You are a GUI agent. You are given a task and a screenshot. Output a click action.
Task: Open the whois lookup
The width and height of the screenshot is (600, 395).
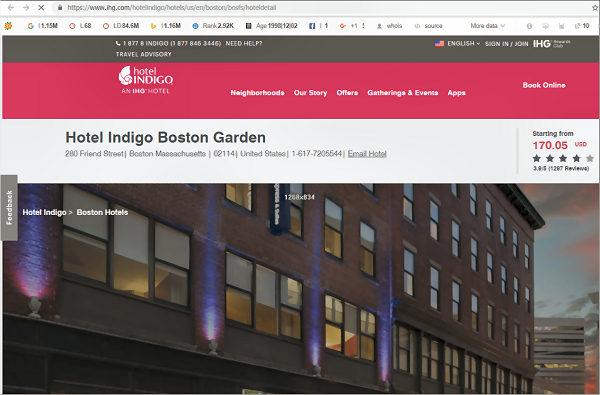(x=389, y=26)
